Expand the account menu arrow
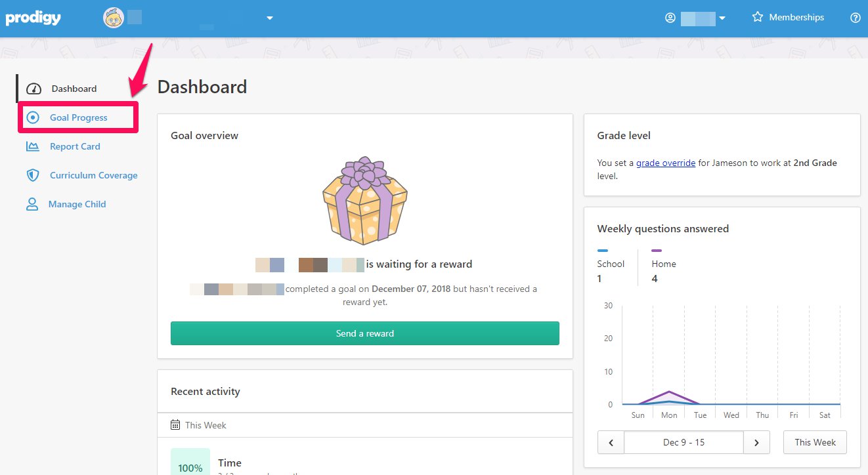Screen dimensions: 868x475 722,18
